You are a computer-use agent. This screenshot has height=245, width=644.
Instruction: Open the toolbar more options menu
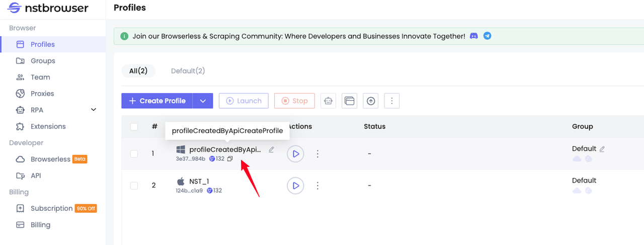[392, 101]
